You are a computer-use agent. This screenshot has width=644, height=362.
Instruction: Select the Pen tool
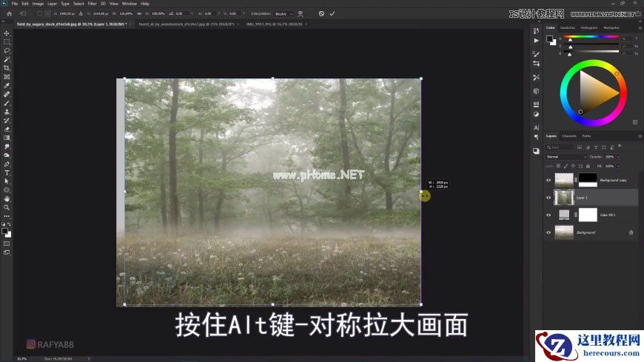(x=7, y=164)
